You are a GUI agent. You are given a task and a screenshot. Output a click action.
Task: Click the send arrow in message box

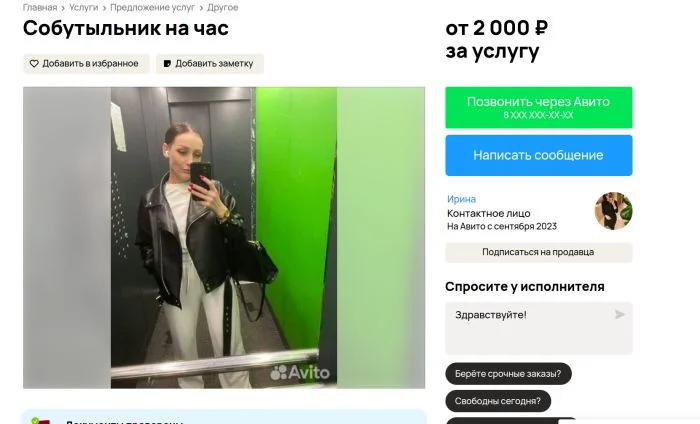[x=620, y=315]
